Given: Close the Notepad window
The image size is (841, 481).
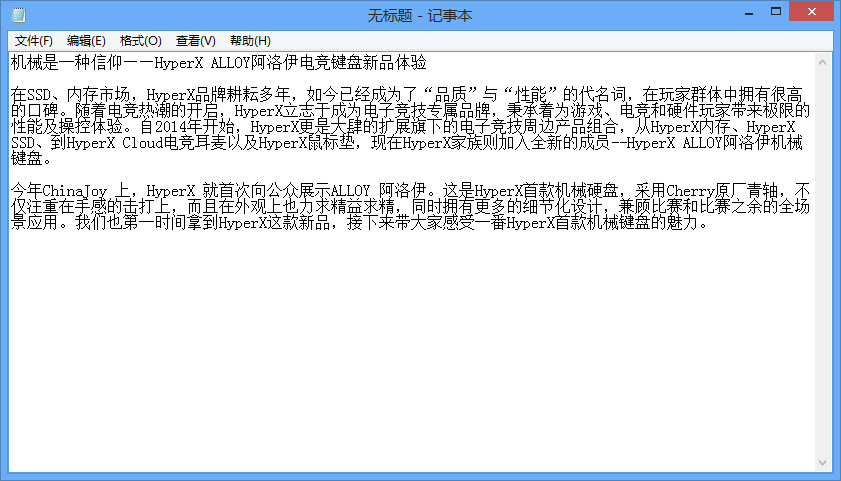Looking at the screenshot, I should pos(812,12).
